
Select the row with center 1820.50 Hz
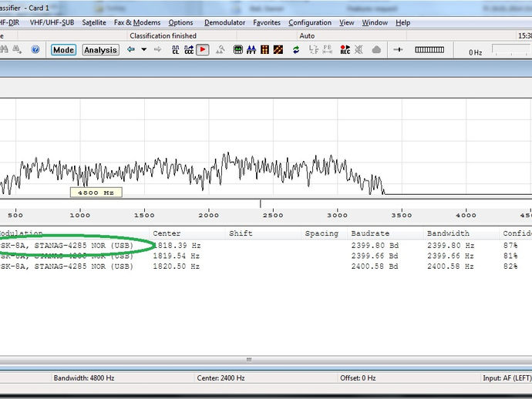tap(266, 267)
